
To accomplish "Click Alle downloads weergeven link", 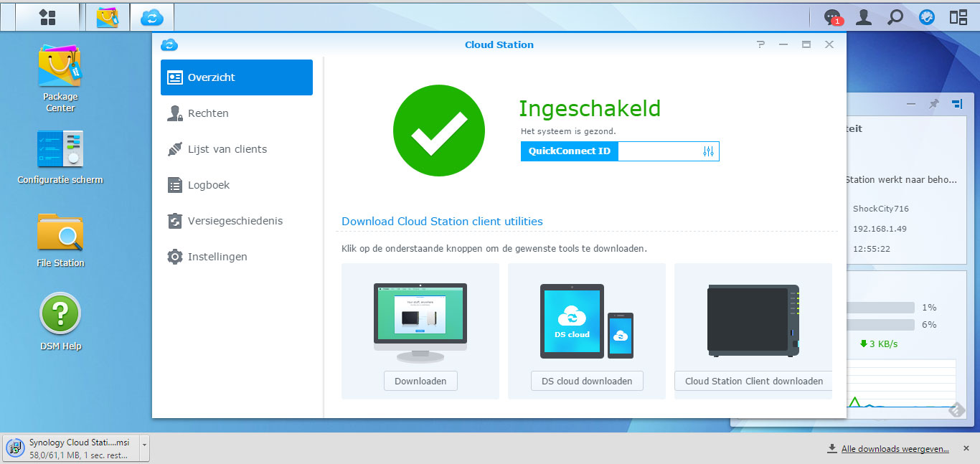I will point(895,449).
